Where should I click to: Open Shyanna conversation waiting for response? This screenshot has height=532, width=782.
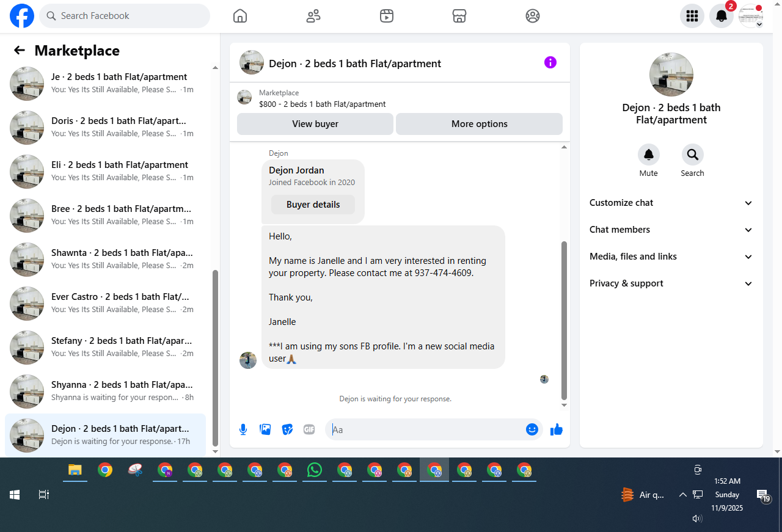tap(105, 392)
